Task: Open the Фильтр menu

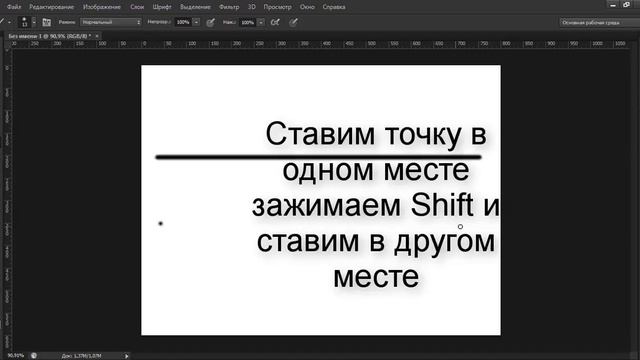Action: pos(229,7)
